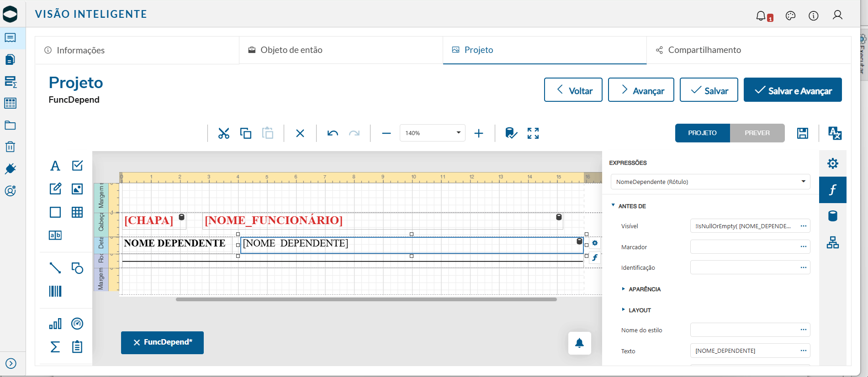Click the smart tag gear on selected label
Viewport: 868px width, 377px height.
(595, 243)
